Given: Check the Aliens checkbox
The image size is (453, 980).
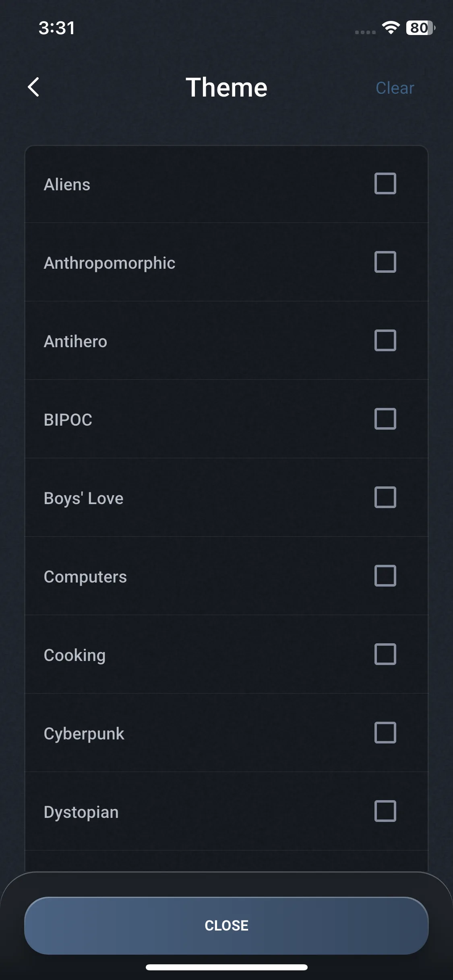Looking at the screenshot, I should pos(385,183).
